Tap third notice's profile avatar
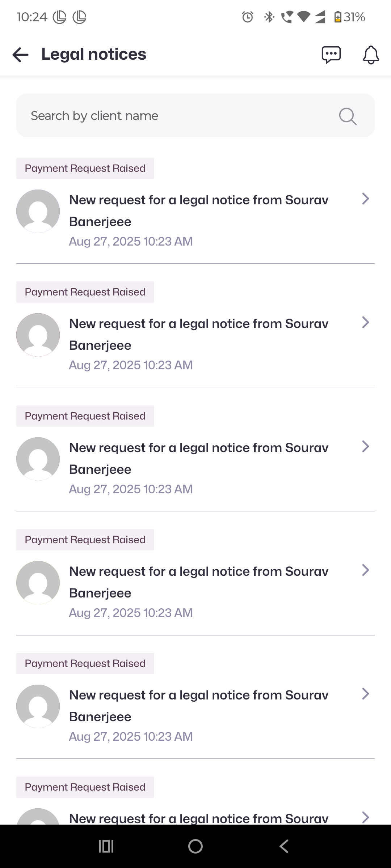 [38, 459]
